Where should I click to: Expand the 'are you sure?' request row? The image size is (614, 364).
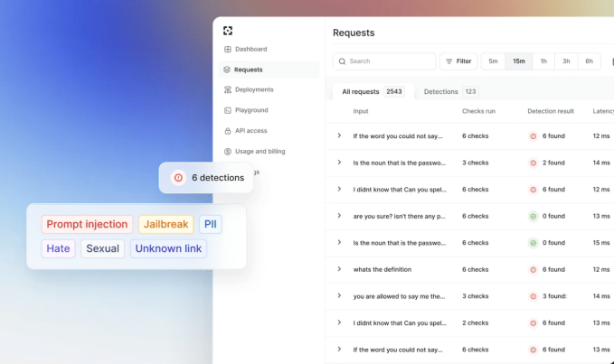pos(339,216)
